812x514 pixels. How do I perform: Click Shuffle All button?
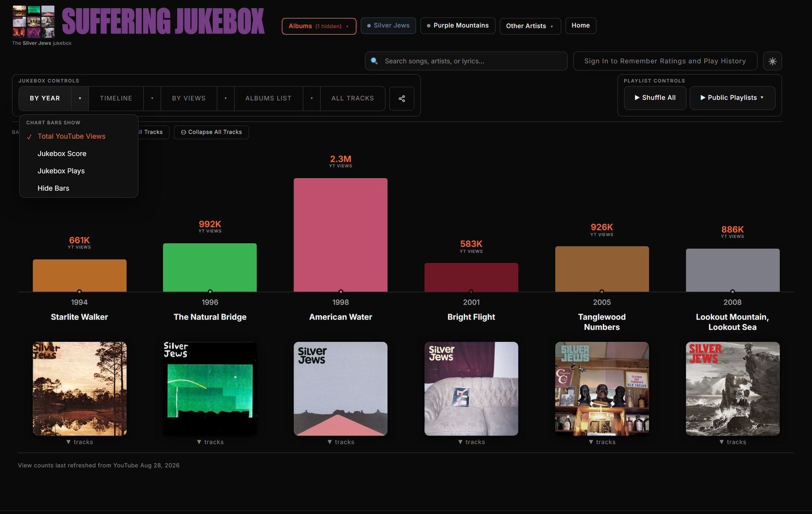(x=655, y=98)
